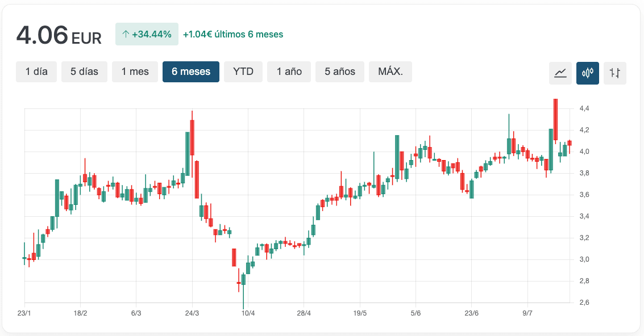View the 5 años history
Image resolution: width=644 pixels, height=336 pixels.
pyautogui.click(x=340, y=72)
